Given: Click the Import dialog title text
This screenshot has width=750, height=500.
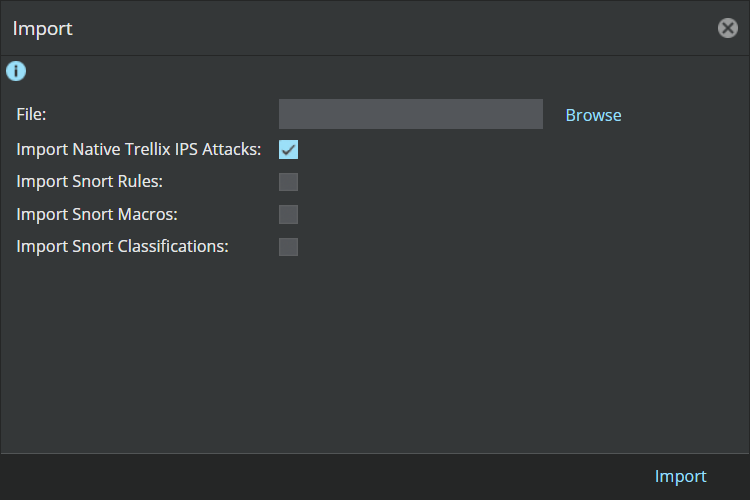Looking at the screenshot, I should tap(43, 29).
